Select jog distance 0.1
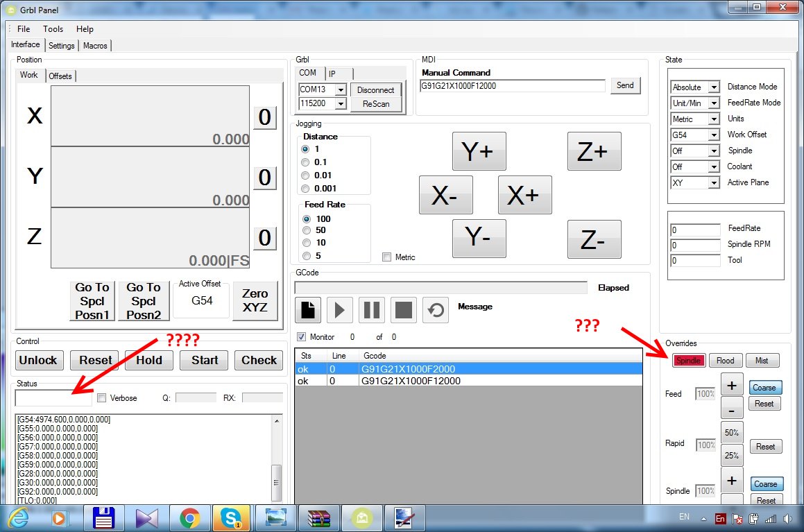The image size is (804, 532). click(x=306, y=162)
